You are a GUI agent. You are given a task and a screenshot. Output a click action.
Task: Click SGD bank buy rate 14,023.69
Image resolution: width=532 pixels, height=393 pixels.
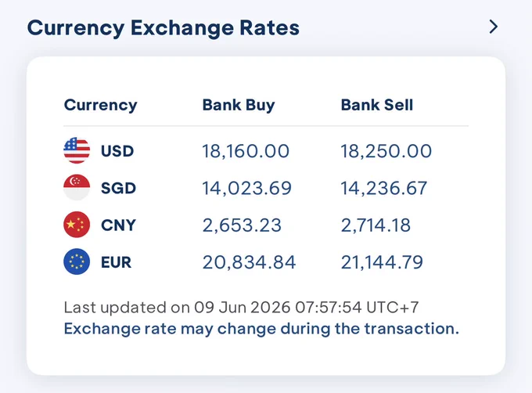(x=247, y=188)
